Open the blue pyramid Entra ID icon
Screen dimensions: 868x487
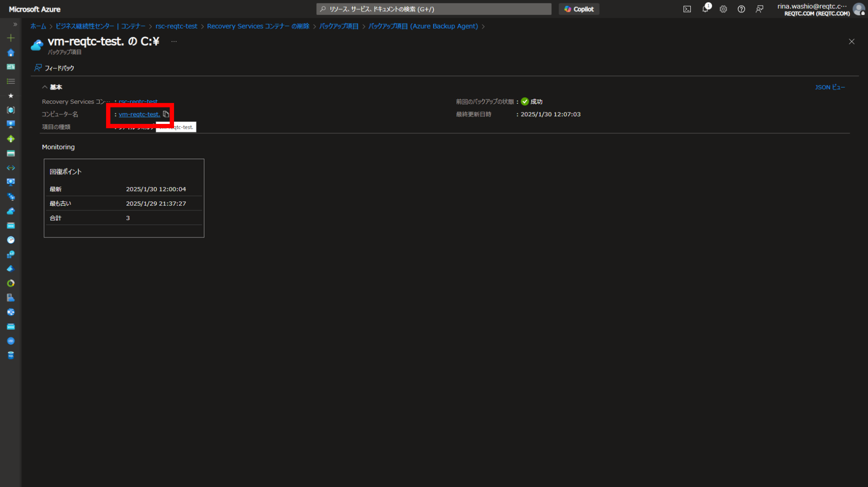(x=11, y=269)
